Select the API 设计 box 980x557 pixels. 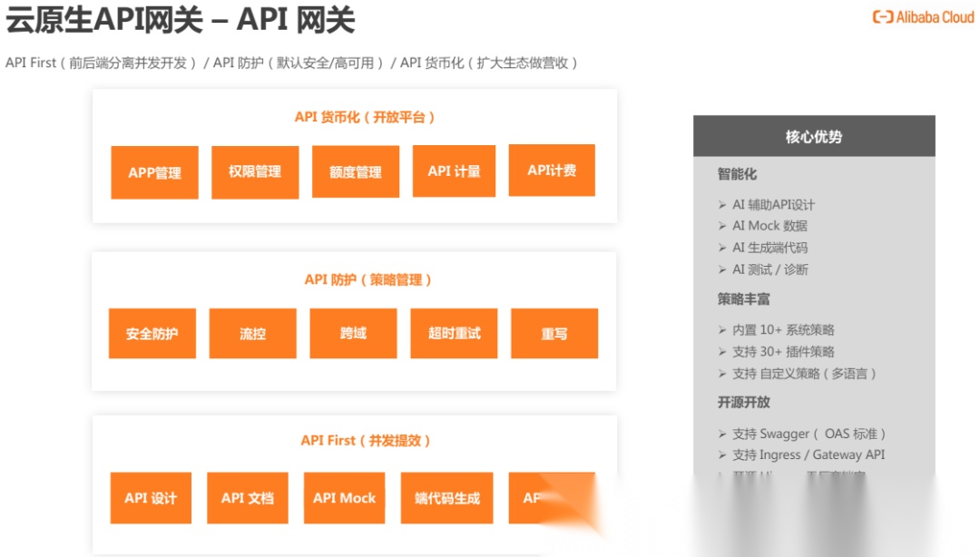pos(151,498)
